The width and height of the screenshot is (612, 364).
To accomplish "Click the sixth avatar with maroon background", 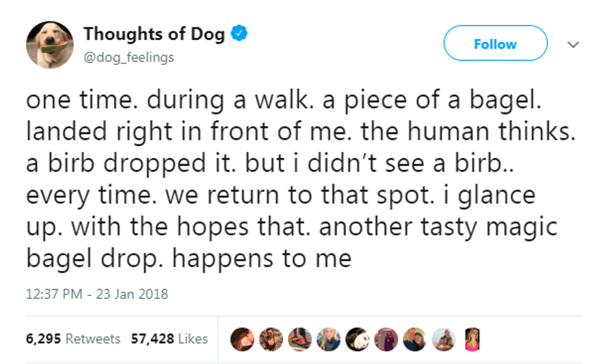I will coord(385,338).
